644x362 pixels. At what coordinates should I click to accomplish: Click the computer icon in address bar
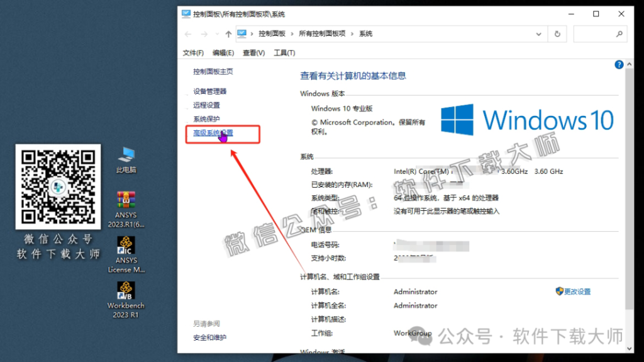(242, 34)
